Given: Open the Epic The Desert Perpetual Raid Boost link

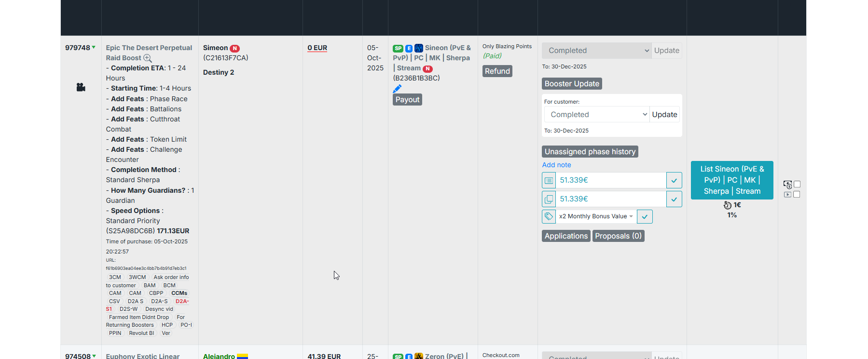Looking at the screenshot, I should tap(149, 53).
